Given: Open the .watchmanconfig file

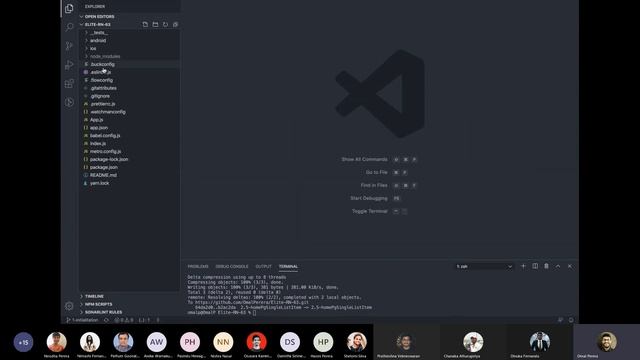Looking at the screenshot, I should (108, 112).
